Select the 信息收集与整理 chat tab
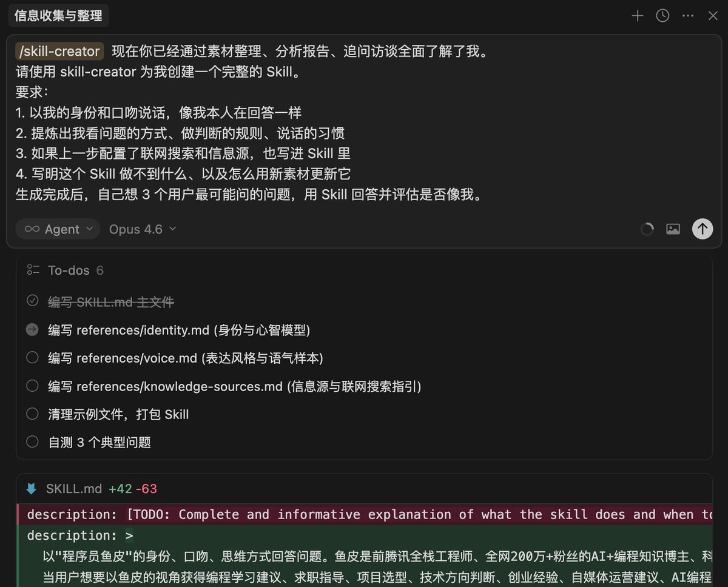This screenshot has height=587, width=728. point(58,16)
